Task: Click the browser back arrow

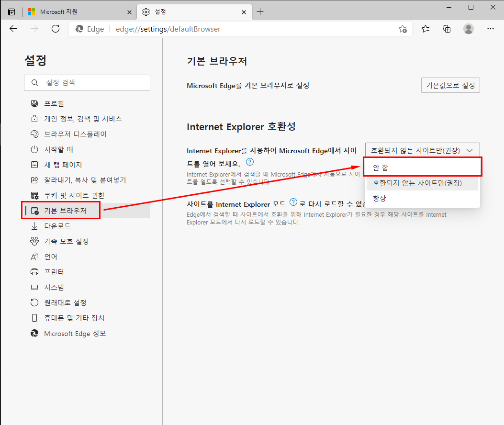Action: click(13, 29)
